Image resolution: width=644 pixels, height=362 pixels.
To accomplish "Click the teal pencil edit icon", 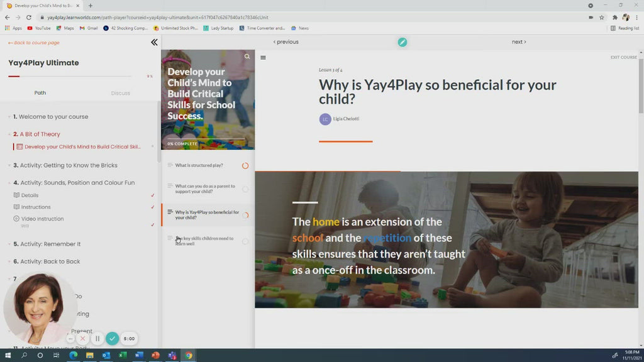I will pyautogui.click(x=402, y=42).
